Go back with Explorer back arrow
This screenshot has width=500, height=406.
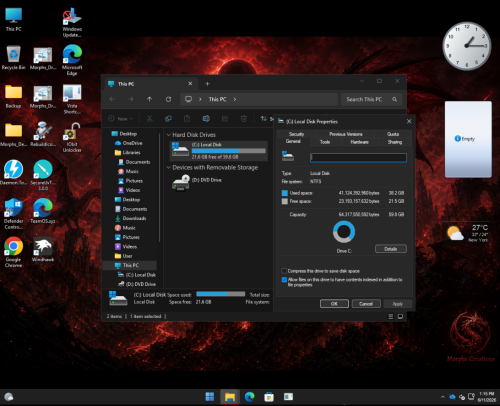[112, 99]
